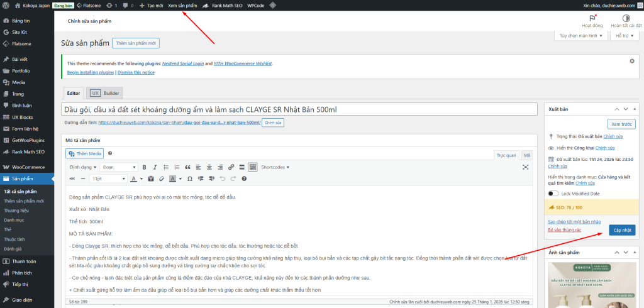Screen dimensions: 644x308
Task: Click the editor undo icon
Action: point(223,179)
